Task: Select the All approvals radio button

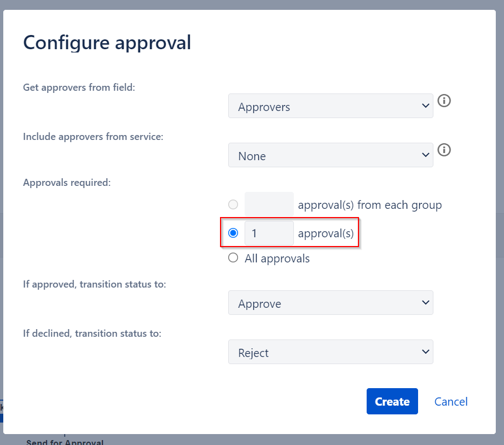Action: (233, 257)
